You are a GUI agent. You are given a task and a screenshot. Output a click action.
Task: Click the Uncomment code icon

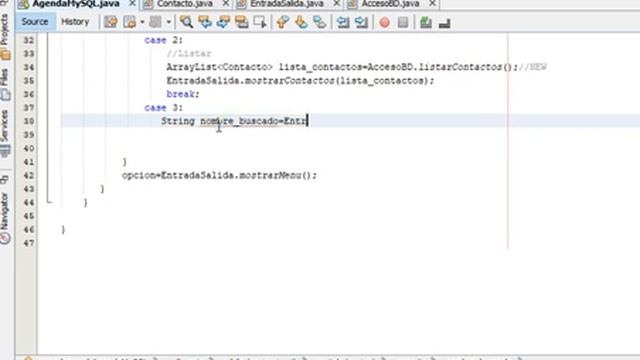click(x=444, y=23)
